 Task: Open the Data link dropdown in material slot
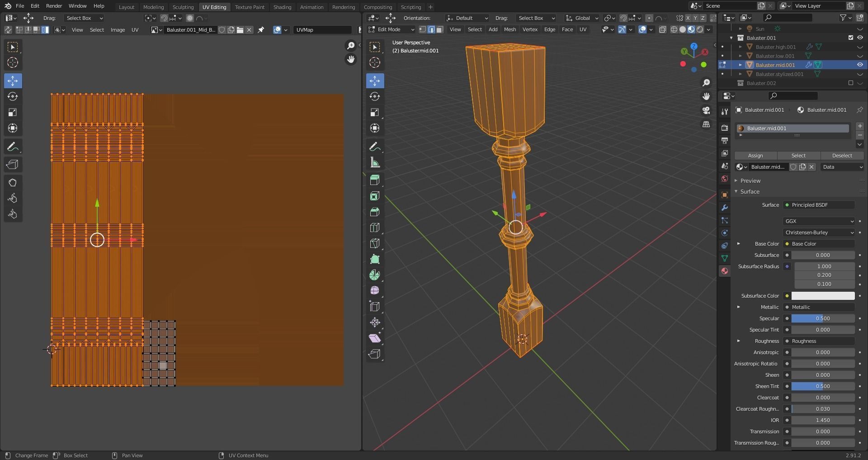tap(842, 167)
